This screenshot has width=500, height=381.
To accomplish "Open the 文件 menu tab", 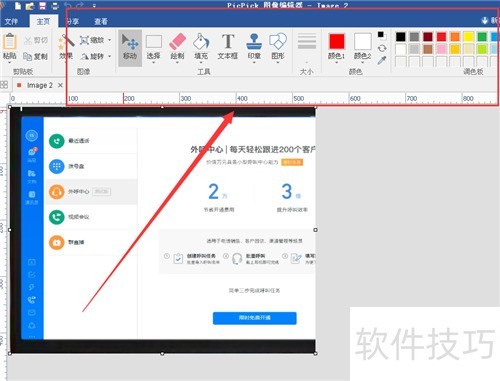I will click(11, 22).
